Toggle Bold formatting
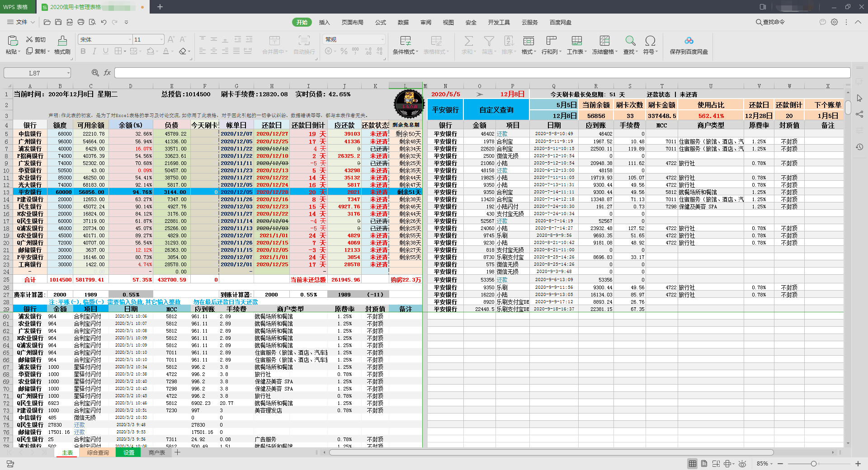 pyautogui.click(x=83, y=51)
